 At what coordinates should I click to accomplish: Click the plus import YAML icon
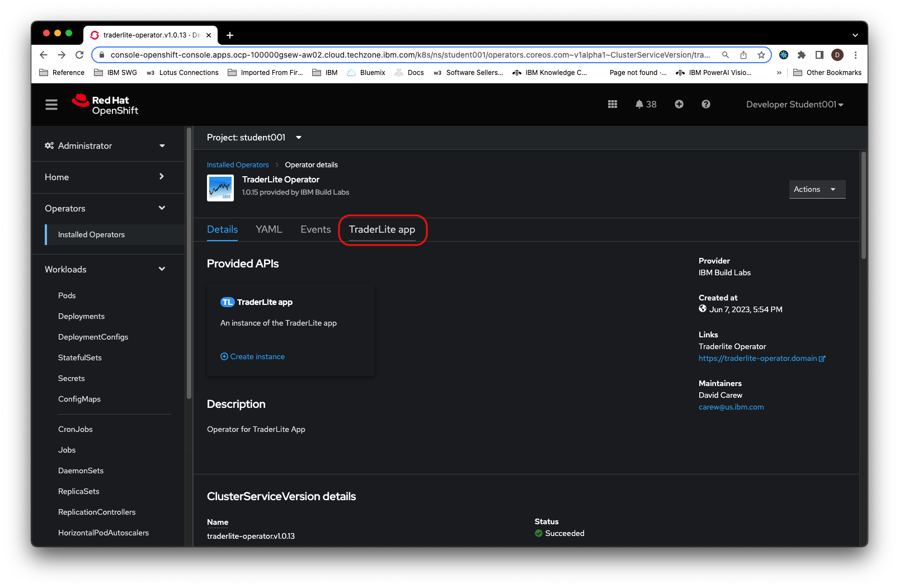679,104
